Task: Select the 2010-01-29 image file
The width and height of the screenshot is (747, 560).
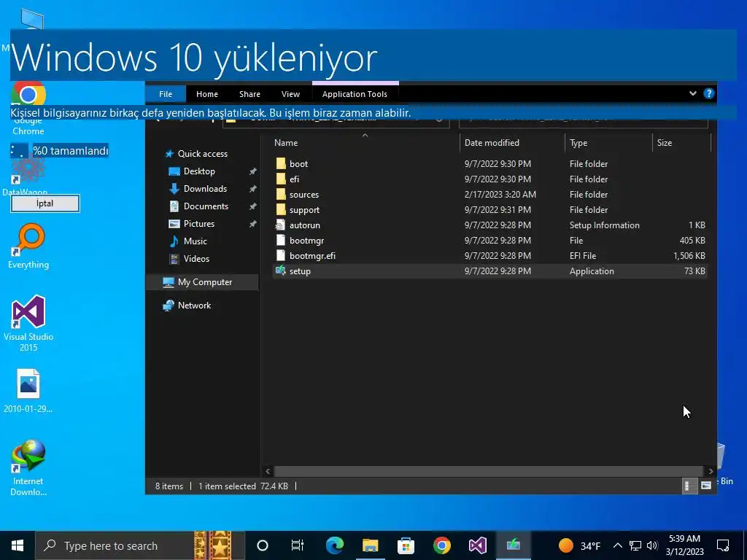Action: (28, 391)
